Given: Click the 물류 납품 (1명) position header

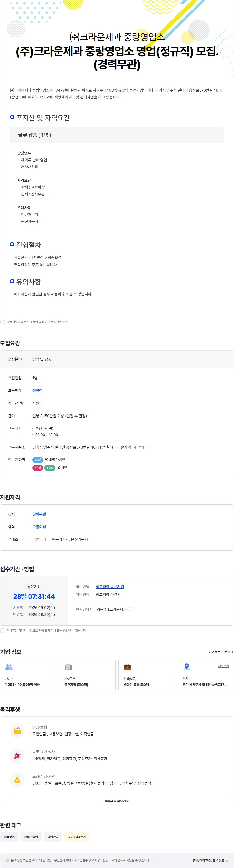Looking at the screenshot, I should tap(117, 135).
